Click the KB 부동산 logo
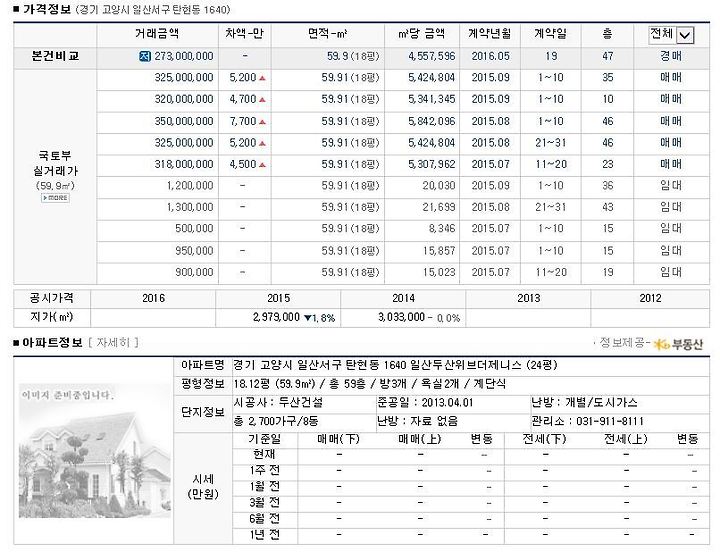The width and height of the screenshot is (720, 552). point(677,344)
